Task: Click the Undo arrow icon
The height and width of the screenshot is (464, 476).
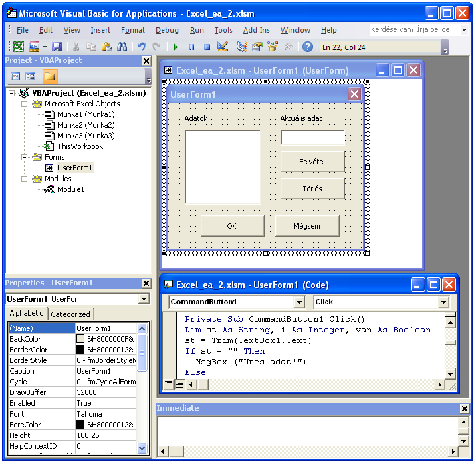Action: [142, 47]
